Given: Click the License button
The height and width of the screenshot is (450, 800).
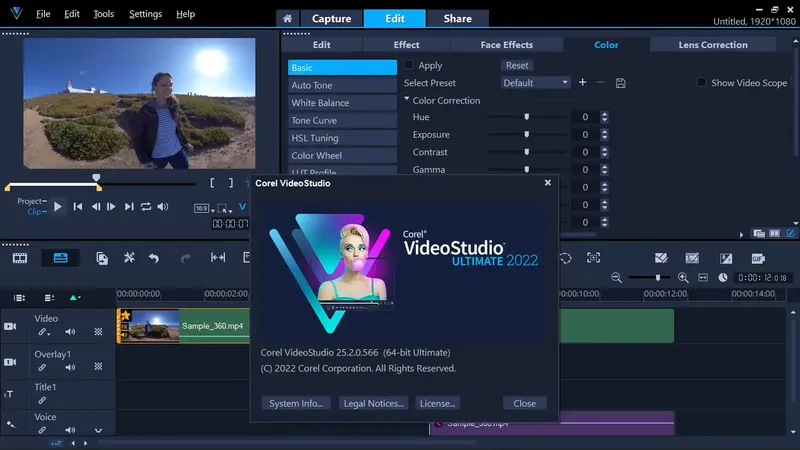Looking at the screenshot, I should point(437,403).
